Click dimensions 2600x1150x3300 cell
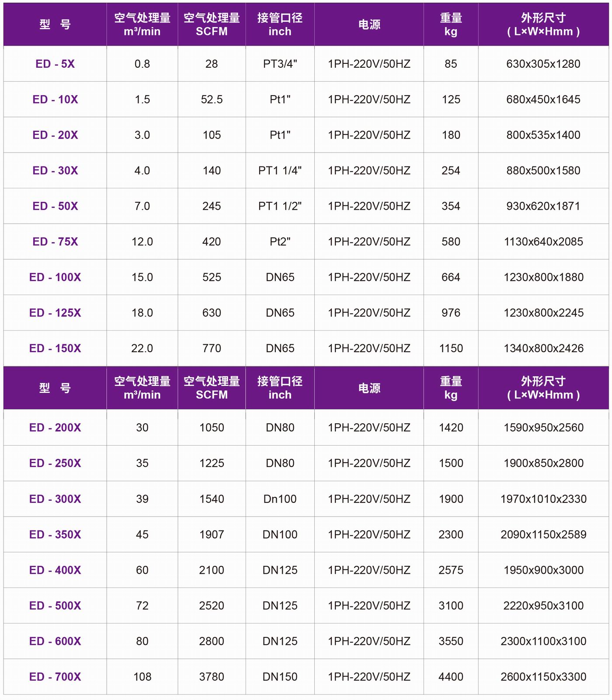 click(543, 676)
